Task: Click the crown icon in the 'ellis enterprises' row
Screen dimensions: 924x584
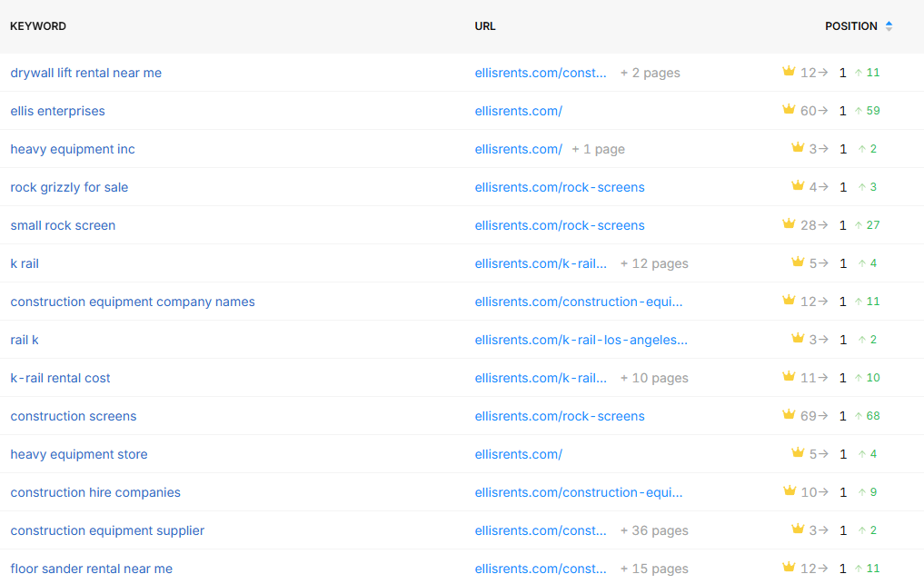Action: coord(789,110)
